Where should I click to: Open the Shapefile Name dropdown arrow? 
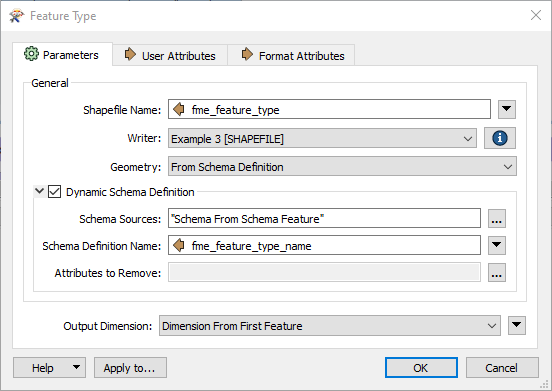(507, 109)
